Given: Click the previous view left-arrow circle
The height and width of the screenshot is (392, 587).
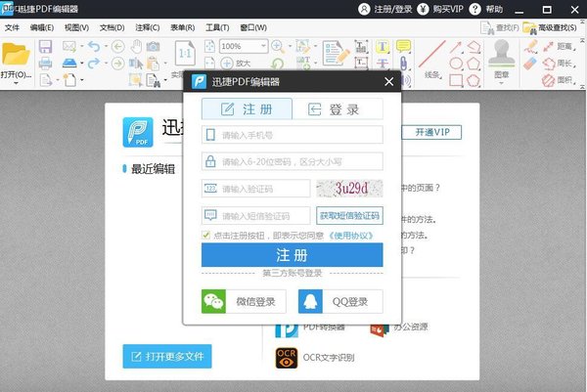Looking at the screenshot, I should click(x=118, y=47).
